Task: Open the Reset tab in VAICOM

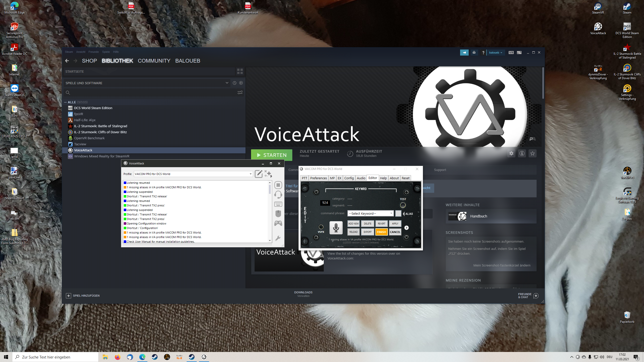Action: pyautogui.click(x=406, y=178)
